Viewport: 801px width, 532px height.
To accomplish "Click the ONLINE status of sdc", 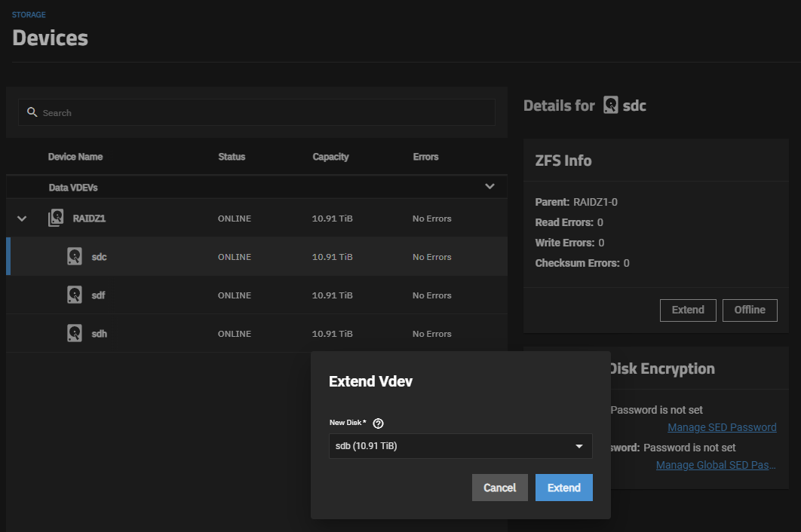I will tap(235, 257).
